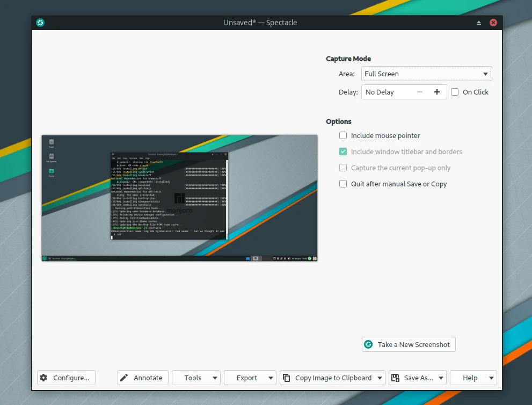
Task: Click the keep-above arrow icon in titlebar
Action: pyautogui.click(x=479, y=23)
